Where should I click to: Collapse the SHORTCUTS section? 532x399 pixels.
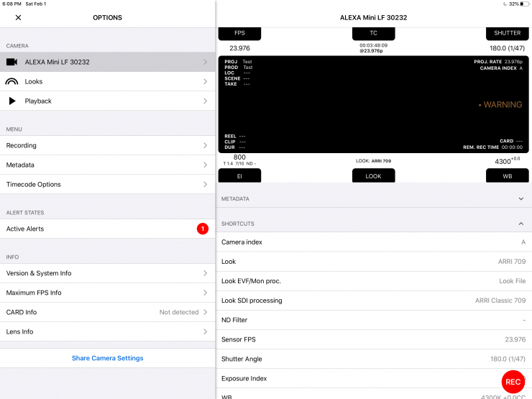pyautogui.click(x=520, y=224)
